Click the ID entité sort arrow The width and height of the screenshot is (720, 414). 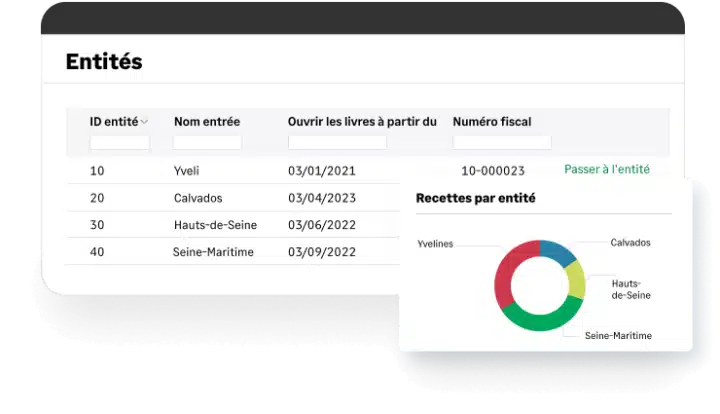[145, 122]
